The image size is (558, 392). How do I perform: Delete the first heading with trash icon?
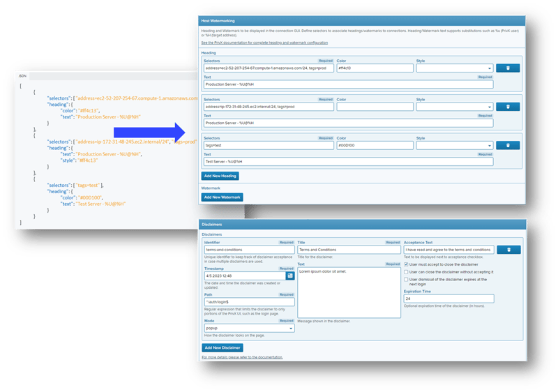coord(508,68)
